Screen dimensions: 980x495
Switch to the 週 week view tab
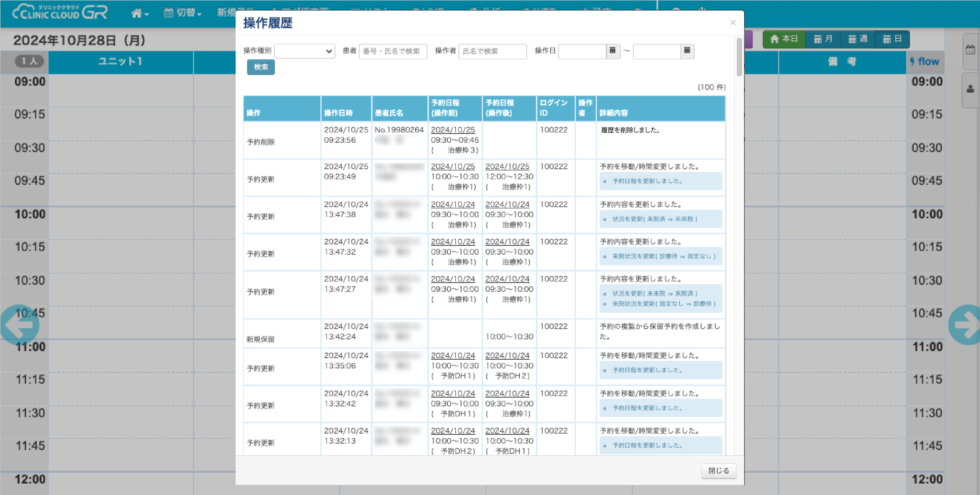[x=858, y=39]
